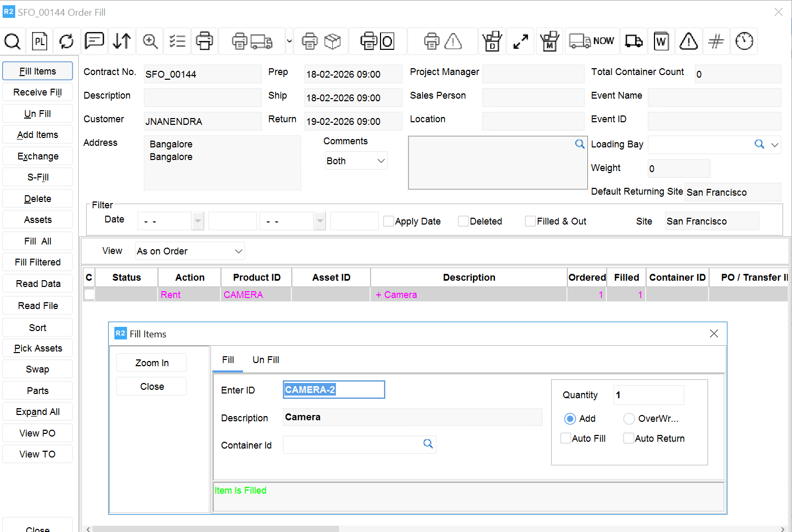
Task: Click the hash symbol toolbar icon
Action: pyautogui.click(x=716, y=41)
